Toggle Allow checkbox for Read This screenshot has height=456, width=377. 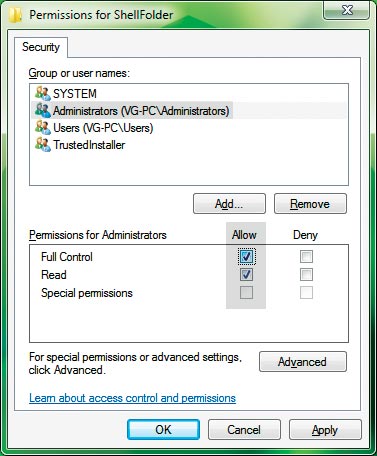point(246,275)
